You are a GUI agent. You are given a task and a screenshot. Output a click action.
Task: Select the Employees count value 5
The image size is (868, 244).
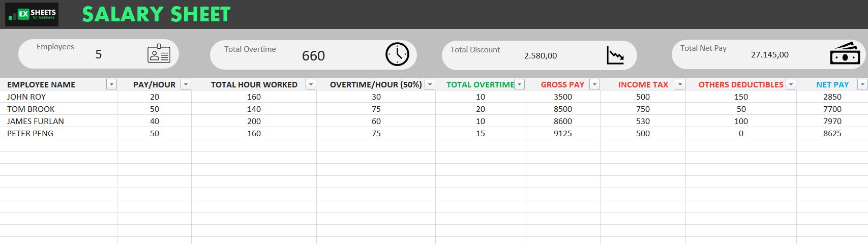pos(99,54)
